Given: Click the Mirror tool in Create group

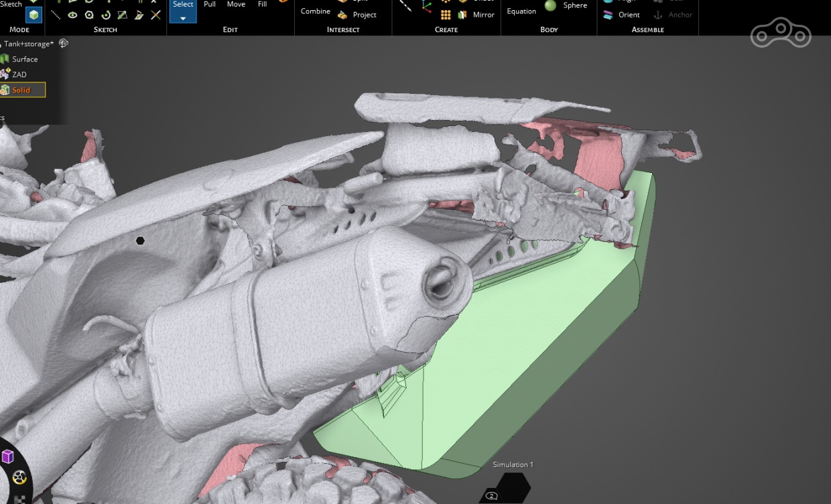Looking at the screenshot, I should [x=476, y=15].
